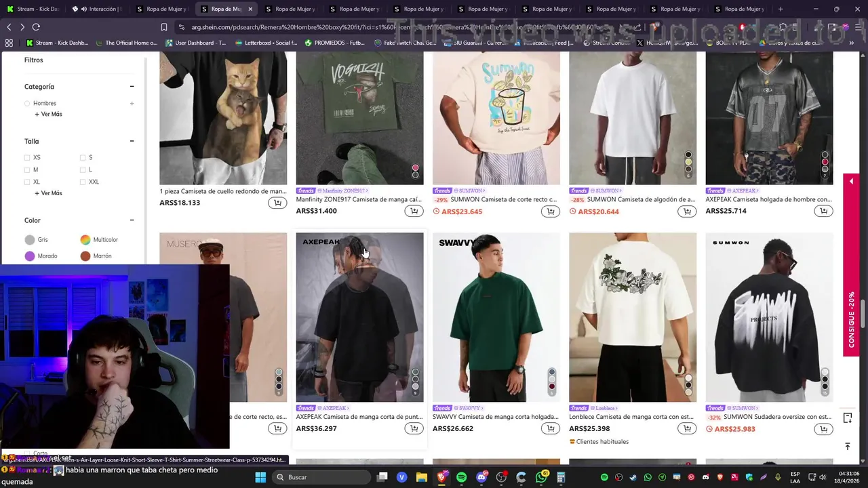Image resolution: width=868 pixels, height=488 pixels.
Task: Add Manfinity ZONE917 camiseta to cart
Action: [x=414, y=211]
